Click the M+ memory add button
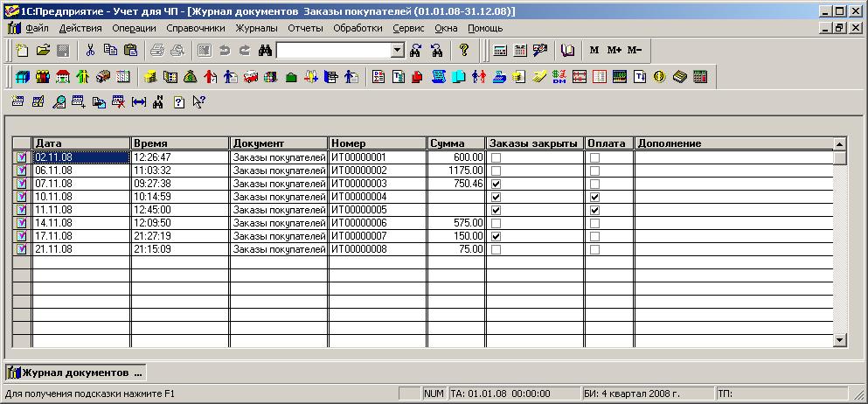 [x=614, y=51]
